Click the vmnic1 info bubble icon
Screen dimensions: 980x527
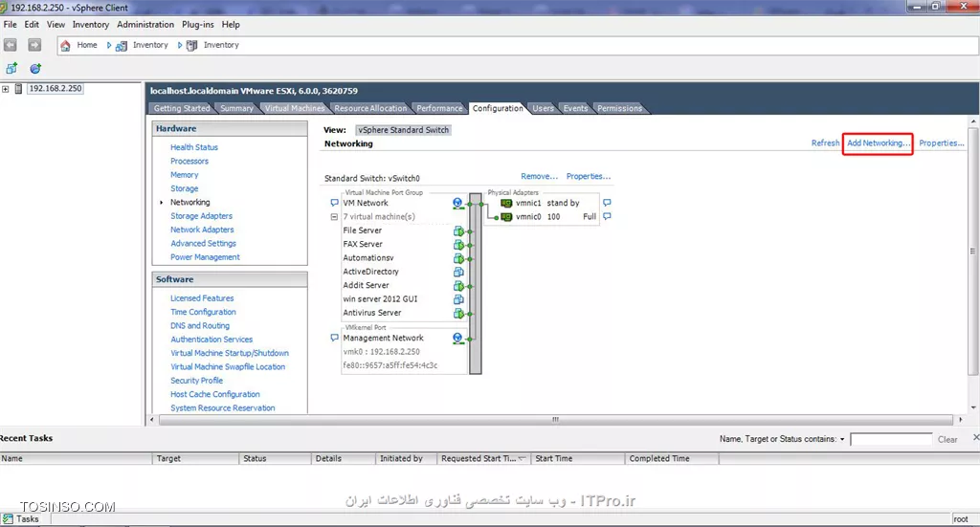pos(607,203)
